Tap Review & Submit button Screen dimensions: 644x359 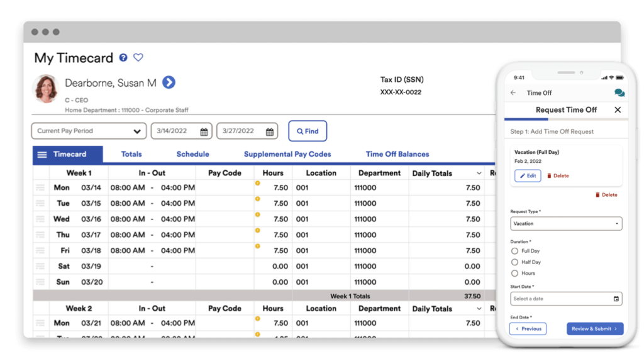(595, 329)
